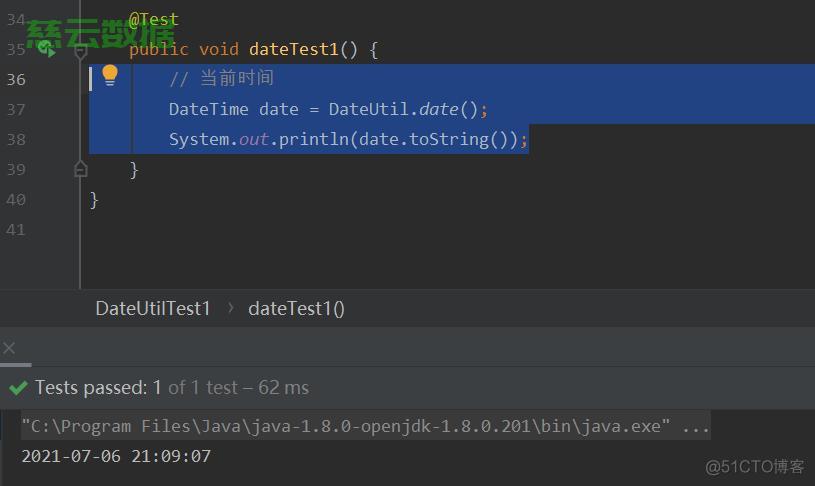The height and width of the screenshot is (486, 815).
Task: Expand the folded java.exe command ellipsis
Action: [696, 427]
